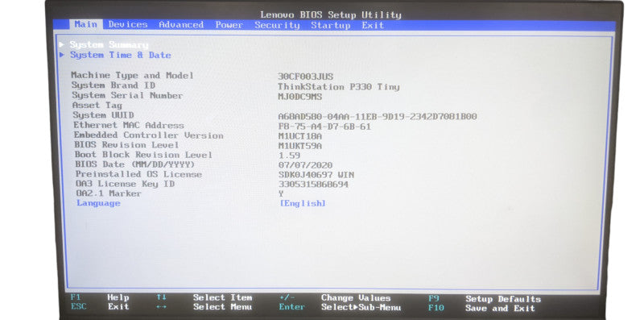
Task: Select the Exit tab
Action: [x=373, y=25]
